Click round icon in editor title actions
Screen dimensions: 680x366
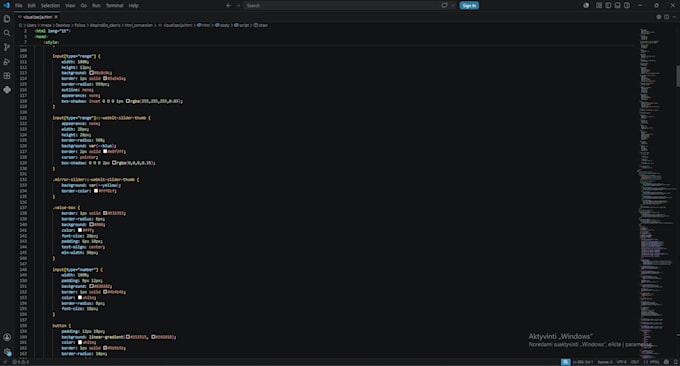pyautogui.click(x=659, y=17)
